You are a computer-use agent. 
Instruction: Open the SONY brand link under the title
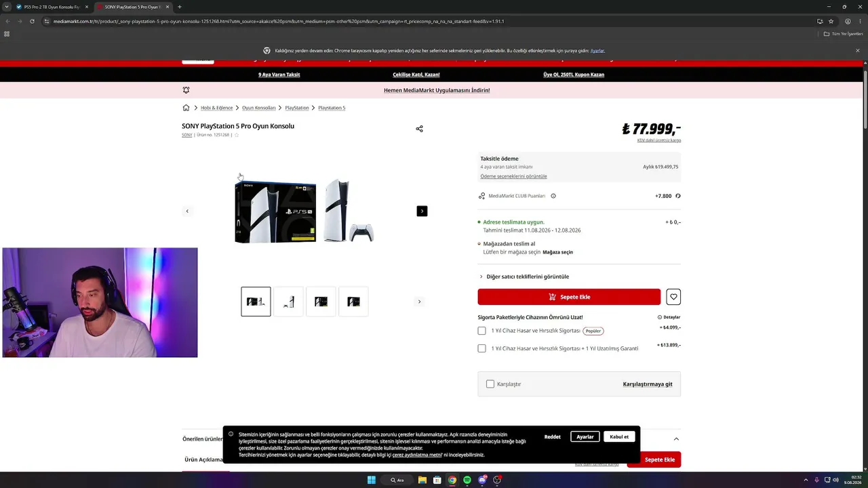(x=187, y=135)
